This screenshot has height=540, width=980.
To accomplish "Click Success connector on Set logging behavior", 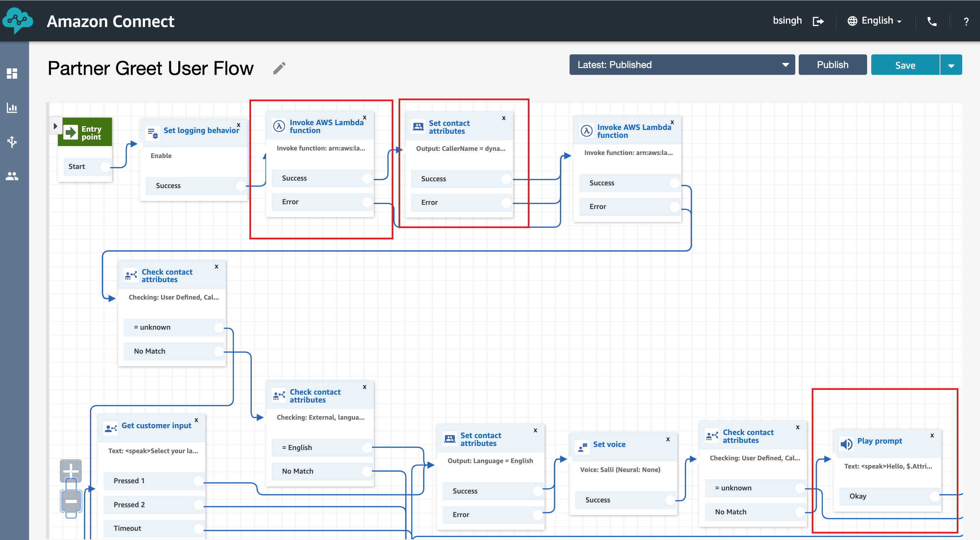I will coord(241,186).
